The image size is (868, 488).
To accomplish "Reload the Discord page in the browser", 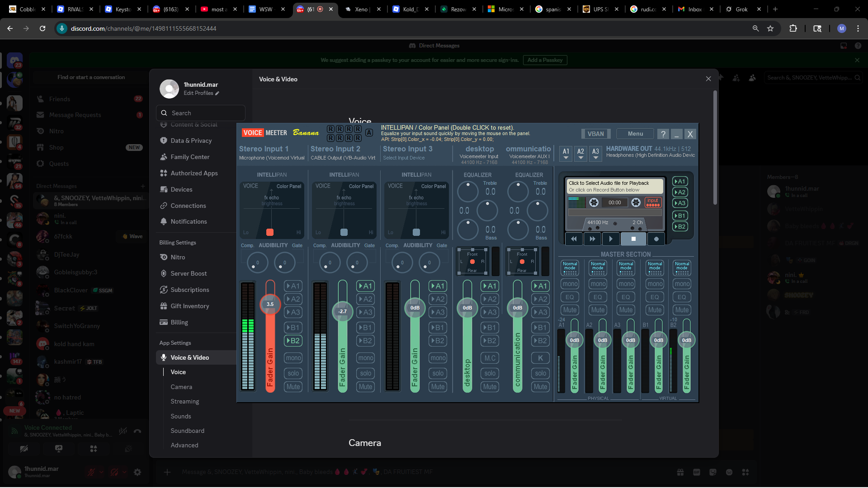I will [42, 28].
